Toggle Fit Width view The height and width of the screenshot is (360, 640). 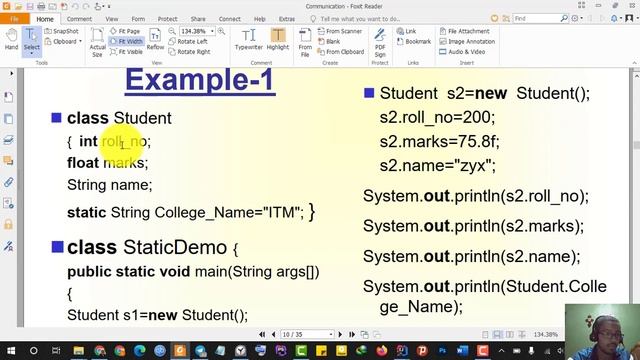(x=126, y=41)
